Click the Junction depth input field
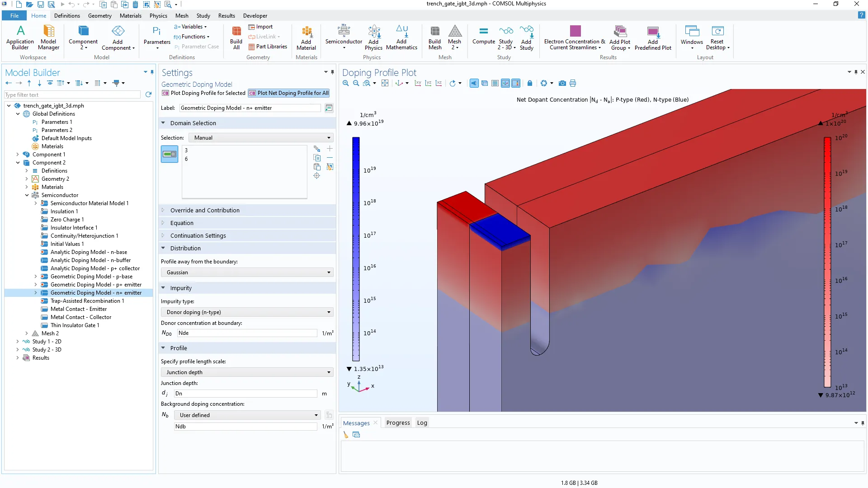 245,394
